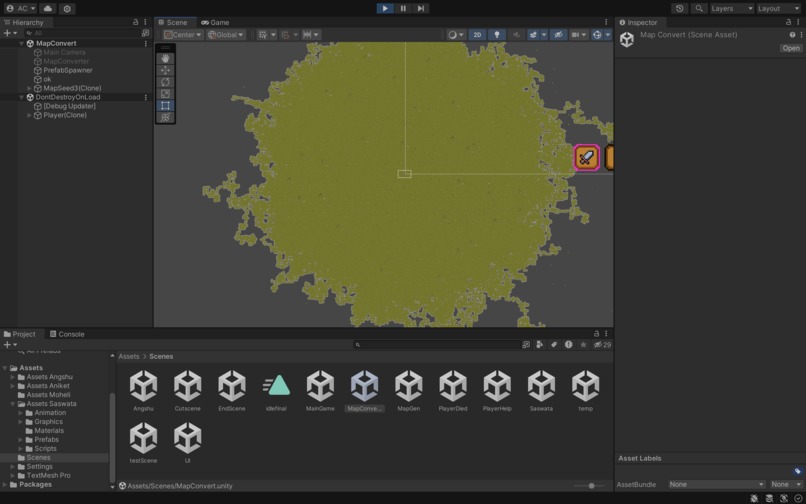
Task: Toggle 2D view mode in Scene
Action: click(477, 34)
